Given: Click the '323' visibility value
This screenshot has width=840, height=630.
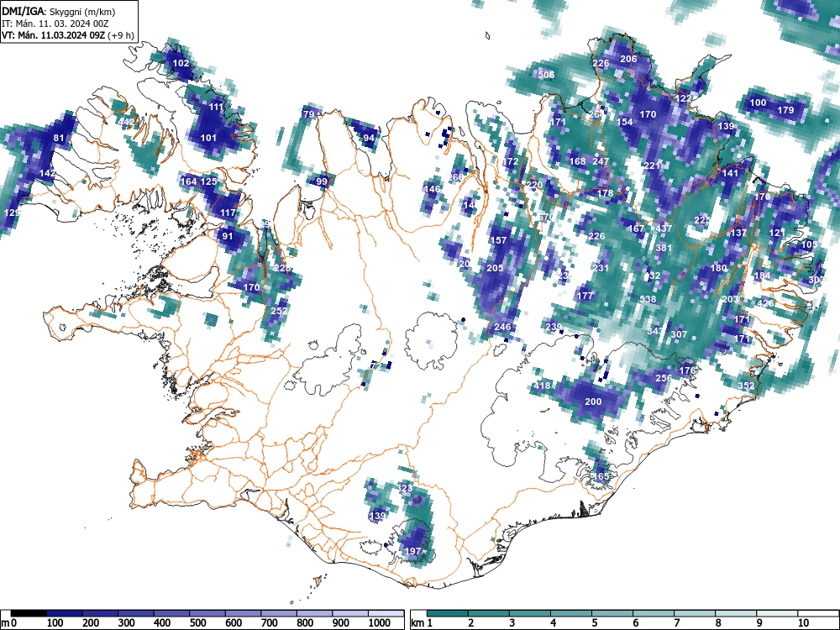Looking at the screenshot, I should pos(405,487).
